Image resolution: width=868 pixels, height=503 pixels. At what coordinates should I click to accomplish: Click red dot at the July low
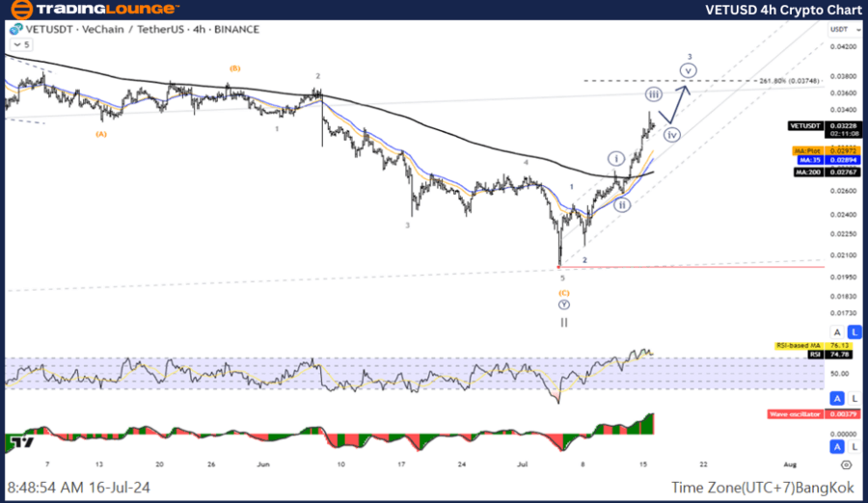(559, 268)
